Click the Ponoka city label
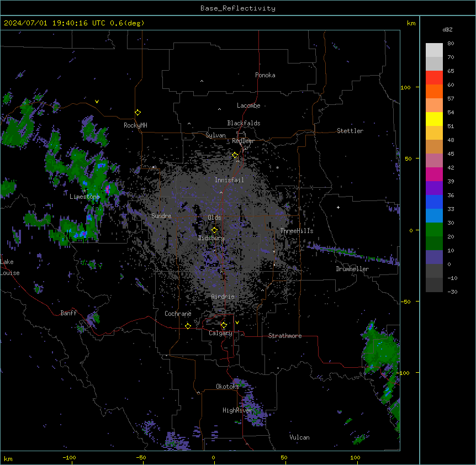The height and width of the screenshot is (465, 476). point(265,75)
